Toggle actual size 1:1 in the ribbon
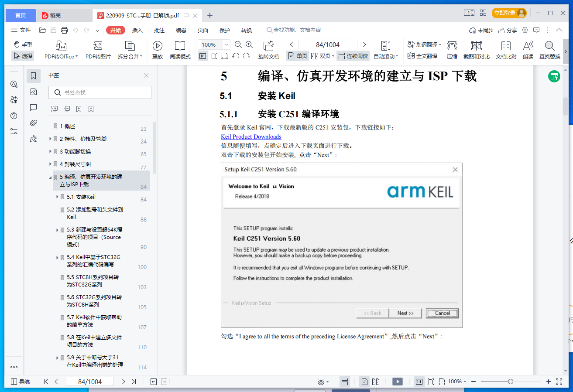573x392 pixels. pyautogui.click(x=202, y=56)
